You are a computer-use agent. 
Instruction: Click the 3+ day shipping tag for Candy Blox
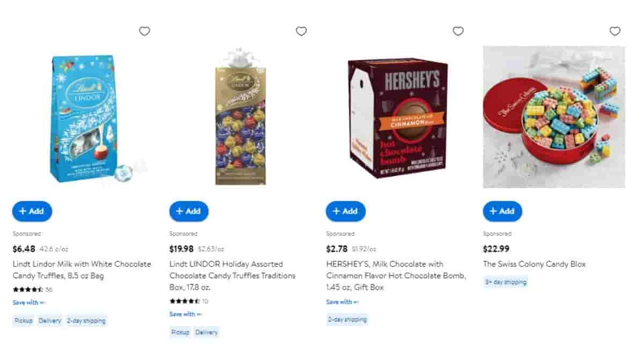504,282
